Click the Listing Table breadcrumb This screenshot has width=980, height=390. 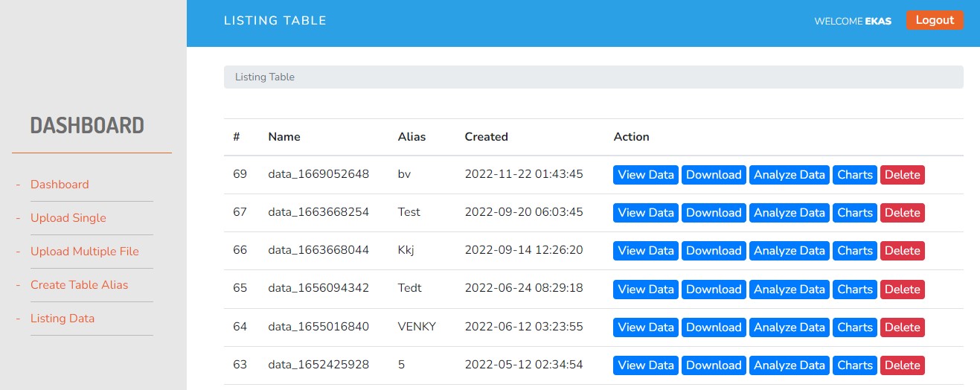pyautogui.click(x=265, y=77)
